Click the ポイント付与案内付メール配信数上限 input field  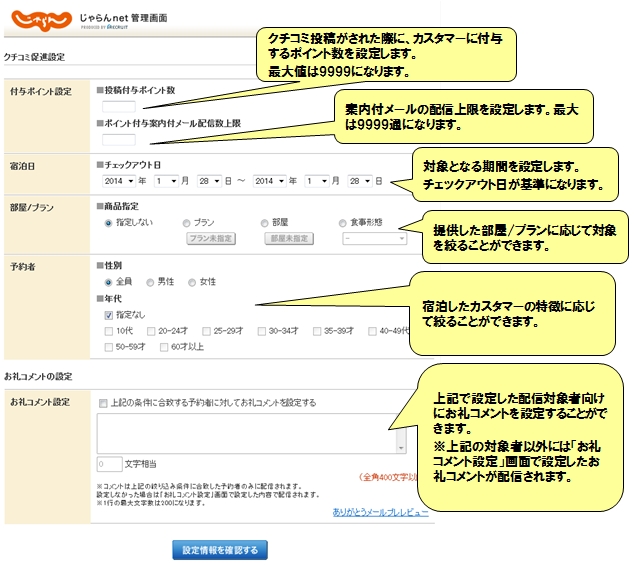119,139
